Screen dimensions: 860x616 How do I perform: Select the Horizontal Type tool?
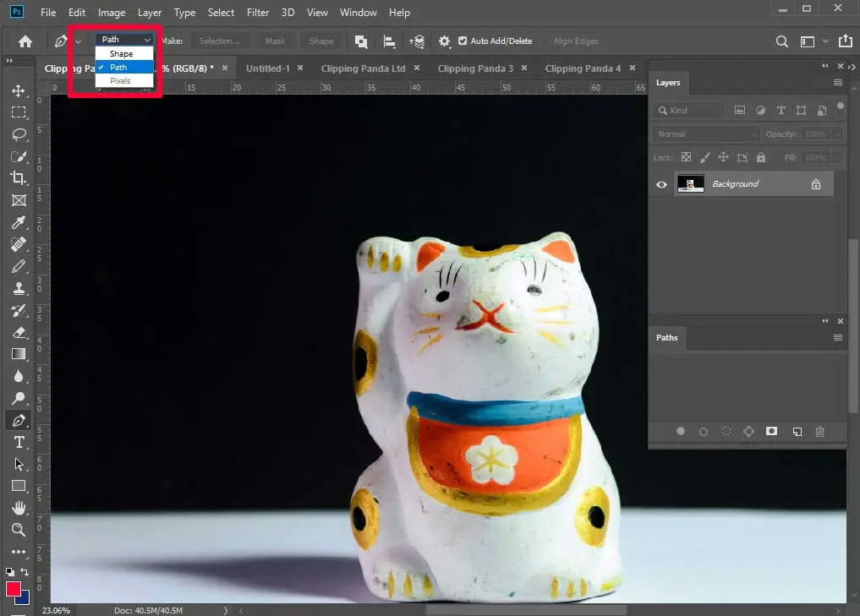tap(19, 442)
